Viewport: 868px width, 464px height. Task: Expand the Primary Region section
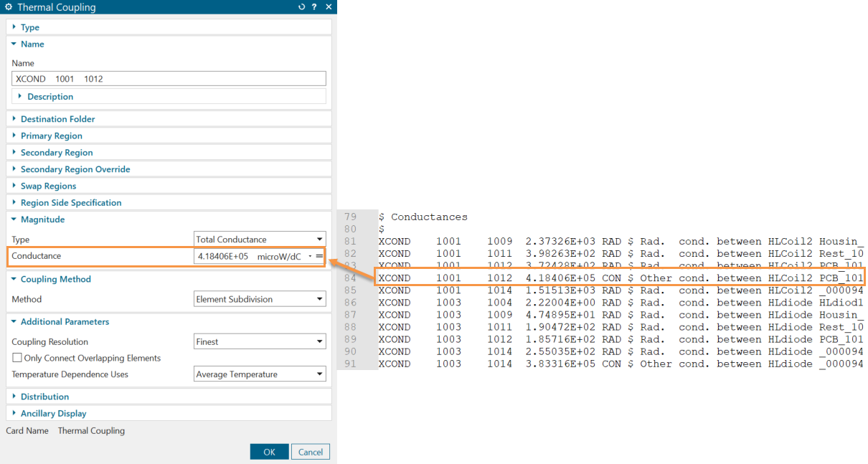point(51,136)
